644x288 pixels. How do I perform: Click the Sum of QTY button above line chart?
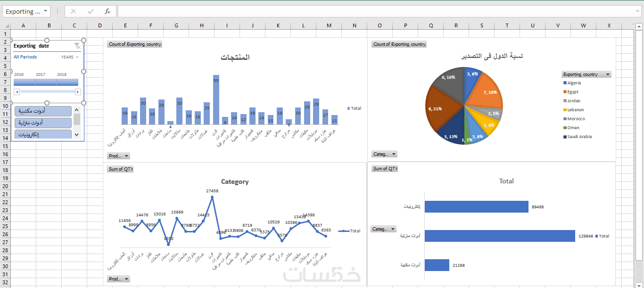(x=120, y=169)
